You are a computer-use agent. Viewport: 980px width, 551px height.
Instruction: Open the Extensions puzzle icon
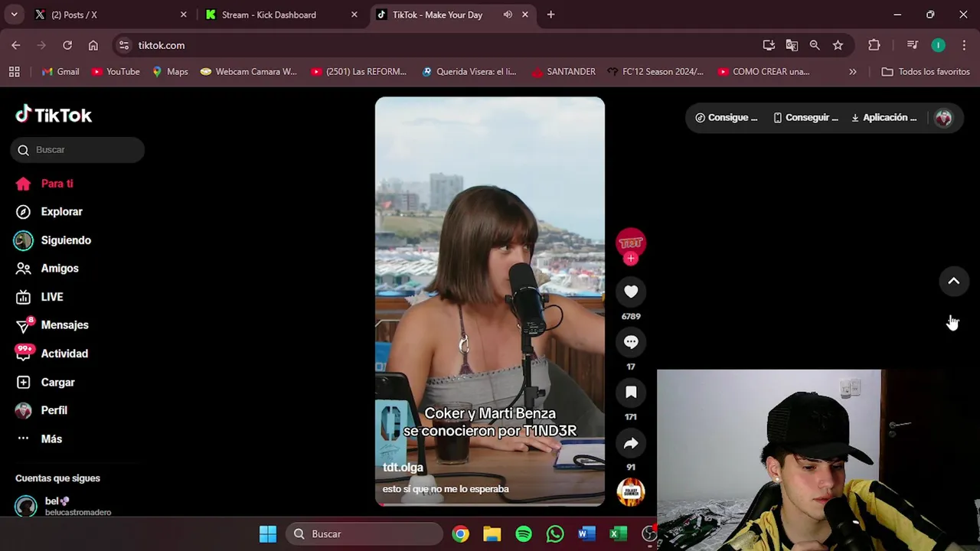point(874,45)
